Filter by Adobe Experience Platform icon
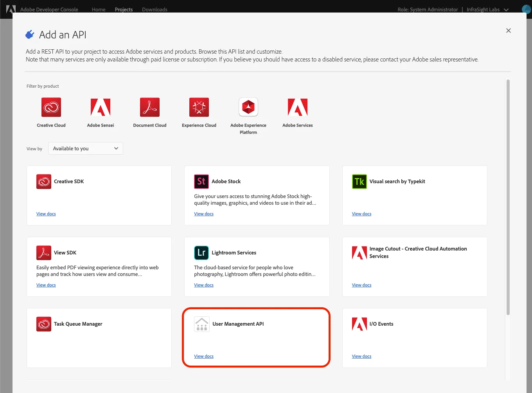 [x=248, y=107]
